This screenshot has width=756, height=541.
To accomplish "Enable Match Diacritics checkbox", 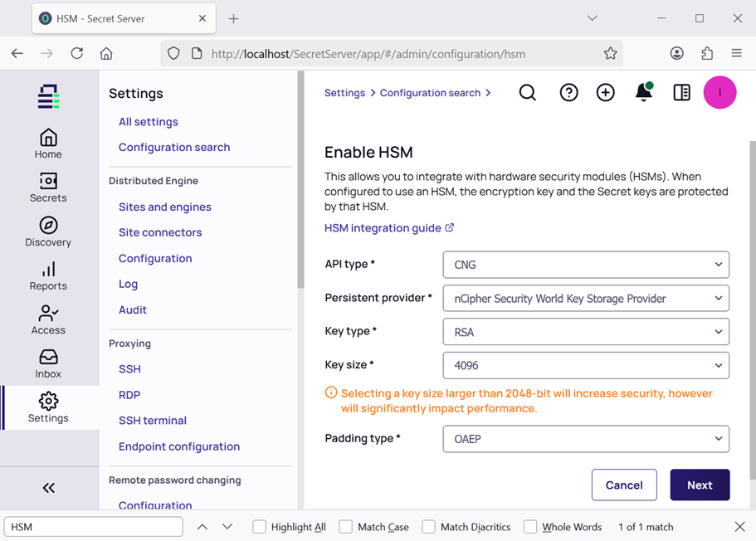I will tap(429, 527).
